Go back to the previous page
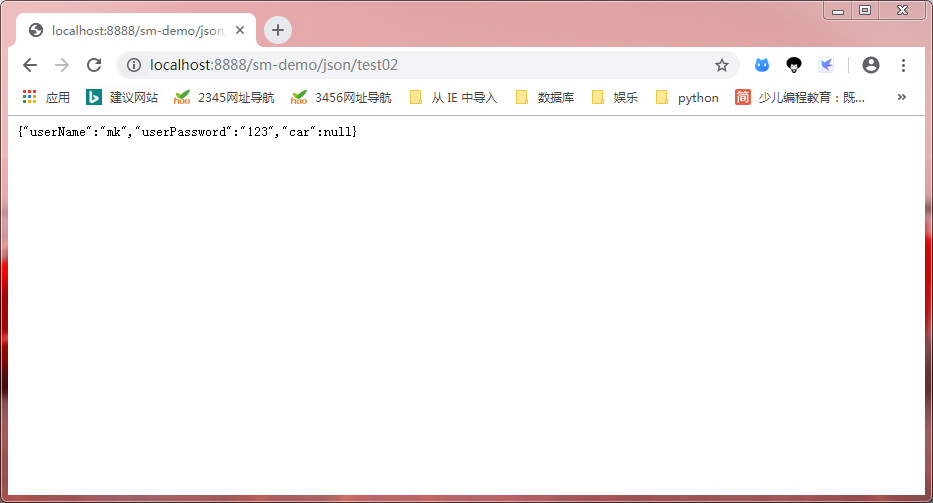Viewport: 933px width, 503px height. point(30,65)
